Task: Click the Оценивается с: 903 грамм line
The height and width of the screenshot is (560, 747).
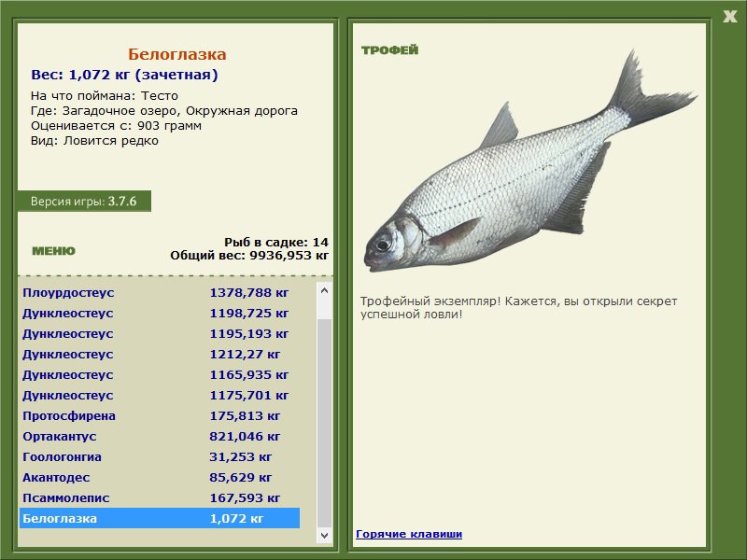Action: point(116,126)
